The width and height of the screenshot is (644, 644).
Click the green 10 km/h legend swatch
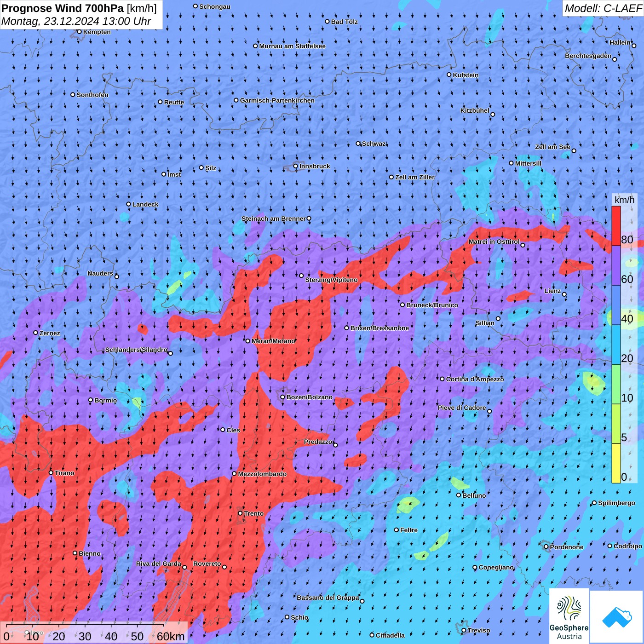616,384
